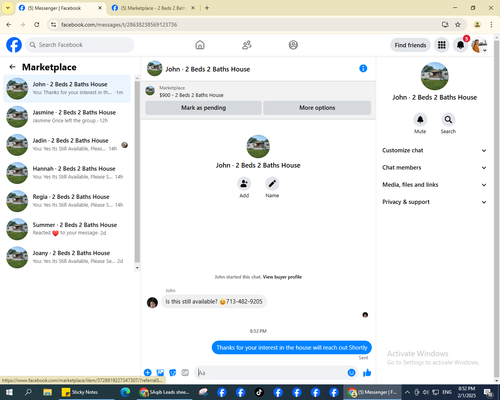Click More options button
The width and height of the screenshot is (500, 400).
(317, 108)
